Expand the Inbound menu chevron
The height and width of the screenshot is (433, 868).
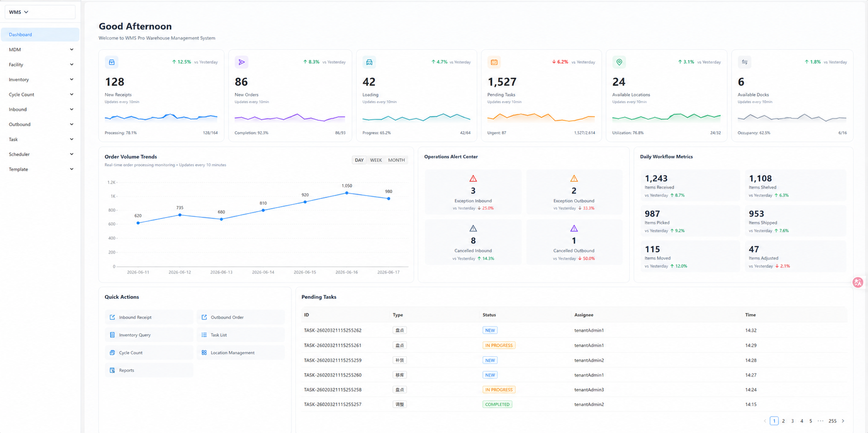coord(71,109)
